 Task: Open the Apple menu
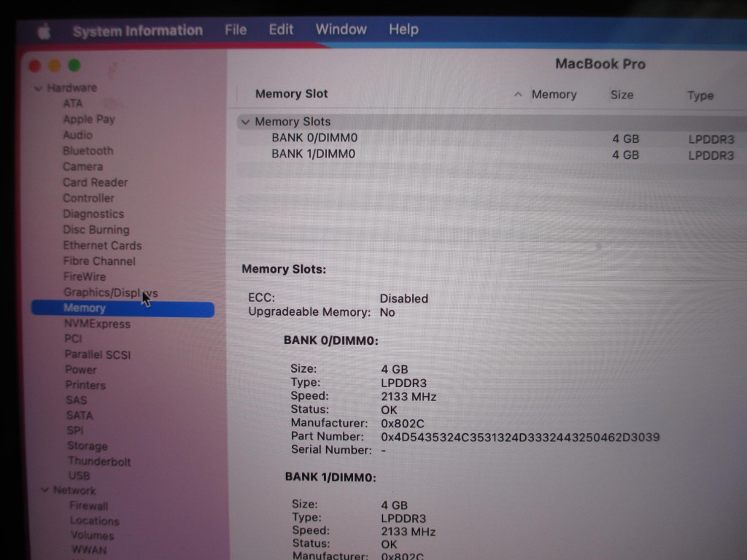[44, 32]
